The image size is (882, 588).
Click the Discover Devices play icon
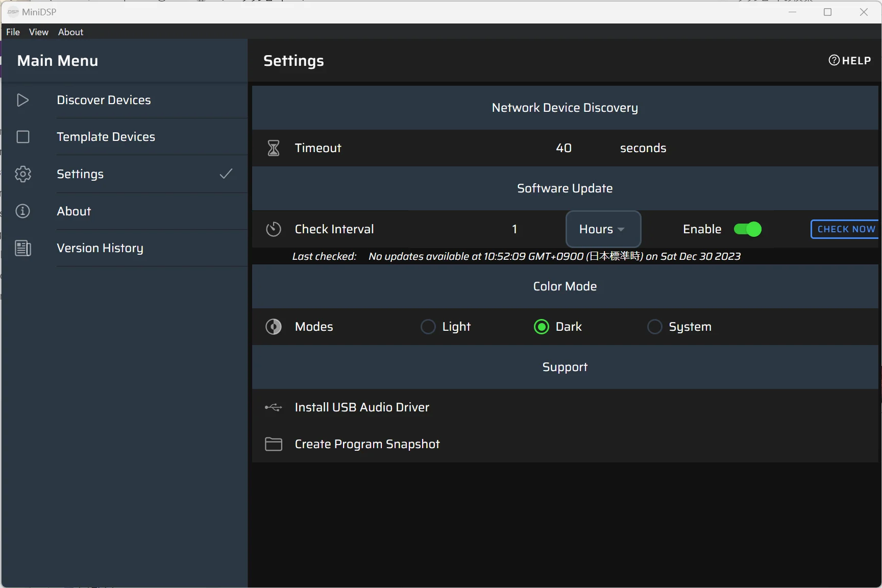[x=22, y=100]
